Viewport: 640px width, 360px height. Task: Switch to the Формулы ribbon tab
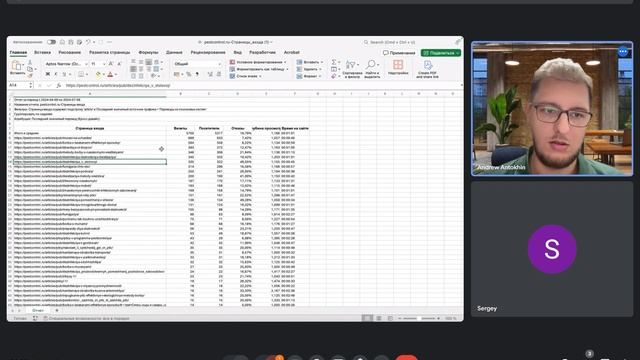(x=148, y=53)
